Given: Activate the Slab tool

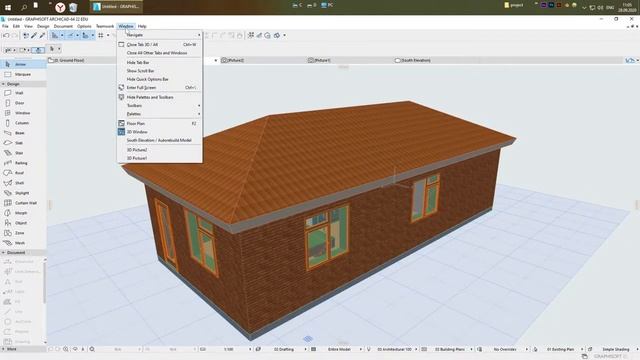Looking at the screenshot, I should [23, 143].
